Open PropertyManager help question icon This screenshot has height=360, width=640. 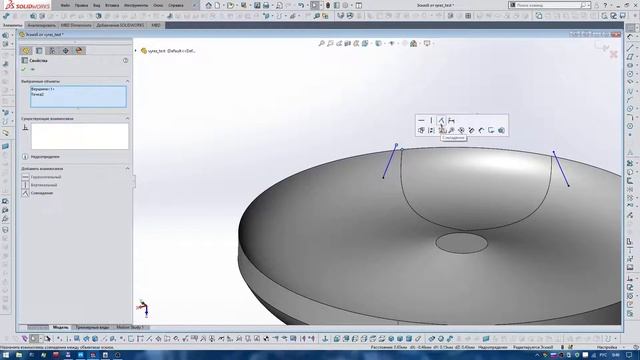click(x=125, y=60)
